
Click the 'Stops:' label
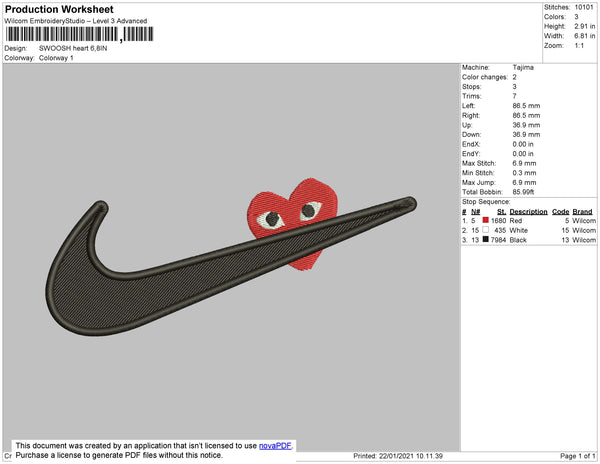coord(471,86)
